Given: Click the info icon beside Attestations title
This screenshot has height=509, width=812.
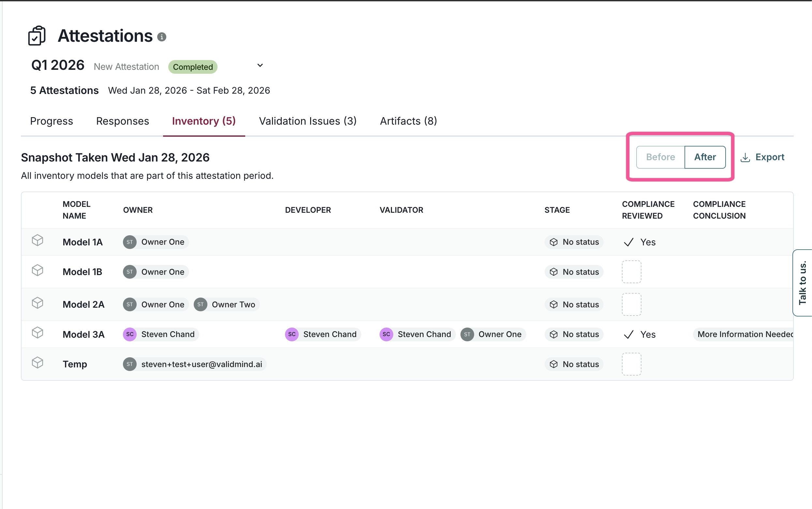Looking at the screenshot, I should [x=162, y=37].
